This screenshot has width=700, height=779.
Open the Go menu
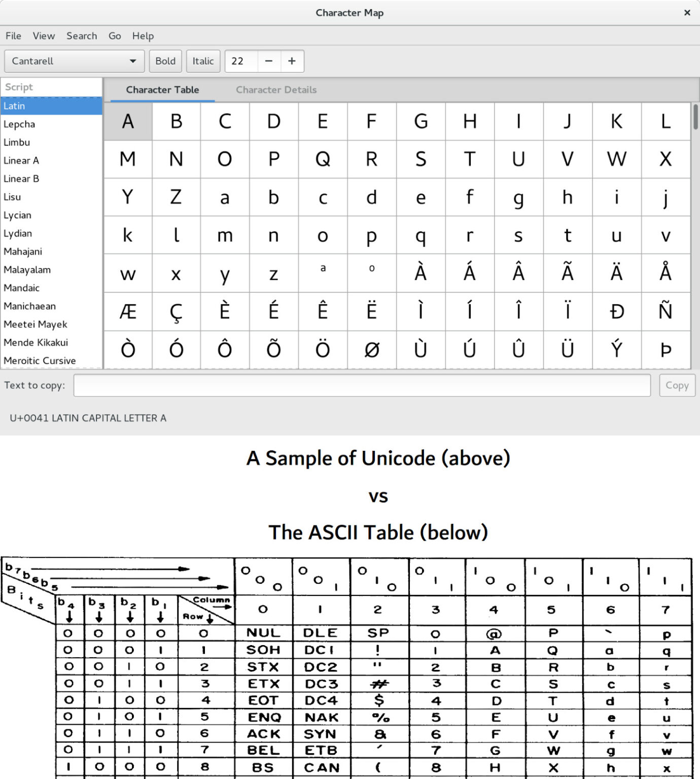pos(114,36)
